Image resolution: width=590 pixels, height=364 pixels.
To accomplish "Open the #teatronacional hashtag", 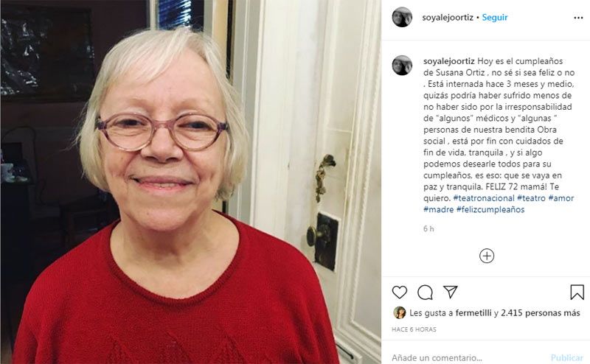I will pos(484,198).
